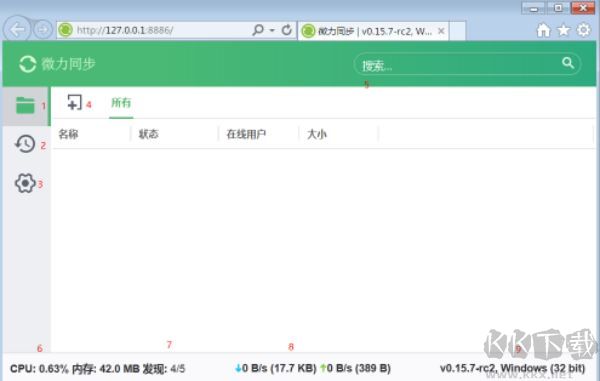Sort by the 大小 column header
This screenshot has height=381, width=600.
[x=317, y=134]
